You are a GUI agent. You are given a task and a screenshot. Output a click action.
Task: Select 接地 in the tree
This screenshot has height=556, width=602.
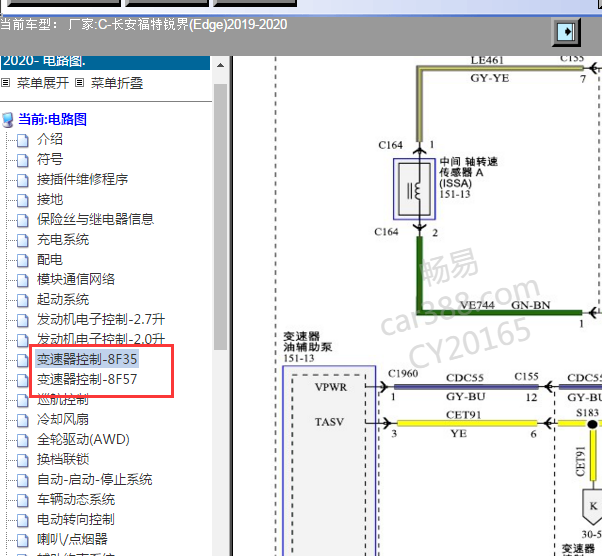point(50,199)
